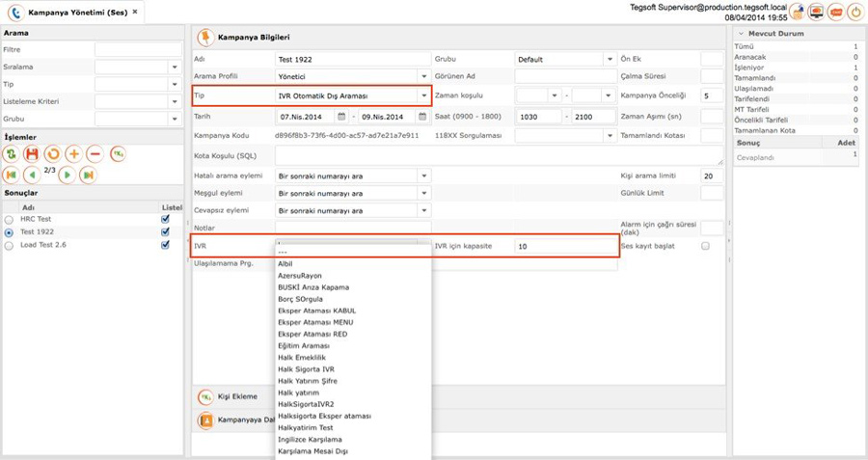Collapse the Mevcut Durum panel
The height and width of the screenshot is (460, 868).
click(742, 34)
